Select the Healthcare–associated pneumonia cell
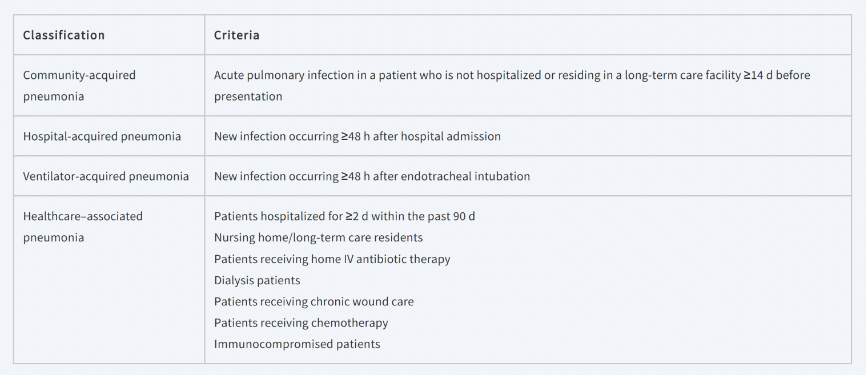This screenshot has width=868, height=375. (x=109, y=280)
